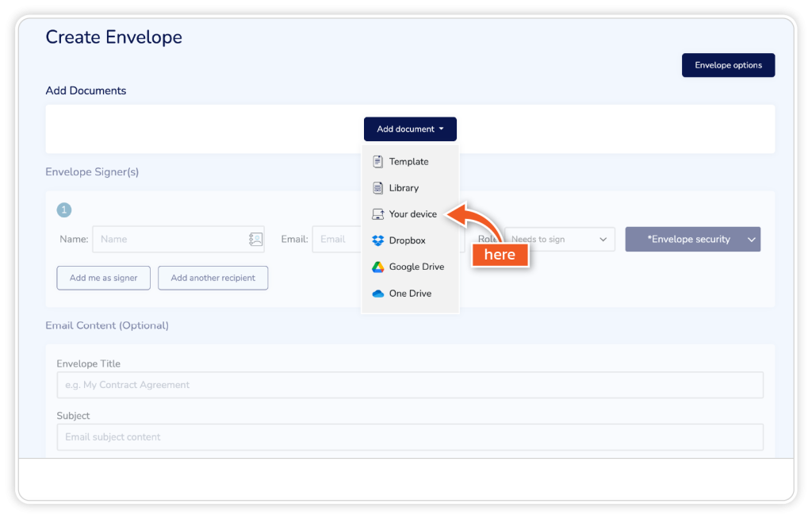Click the orange "here" callout label
Screen dimensions: 812x519
[x=500, y=255]
